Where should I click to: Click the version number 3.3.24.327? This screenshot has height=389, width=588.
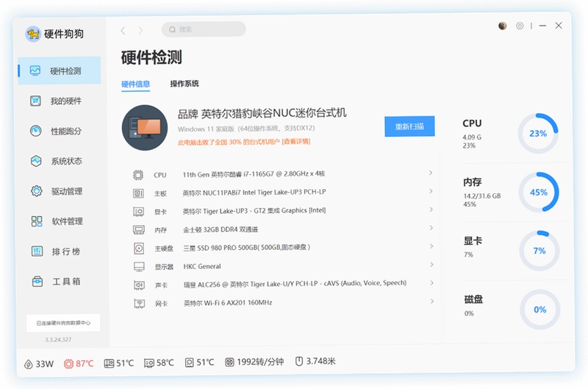pos(58,340)
